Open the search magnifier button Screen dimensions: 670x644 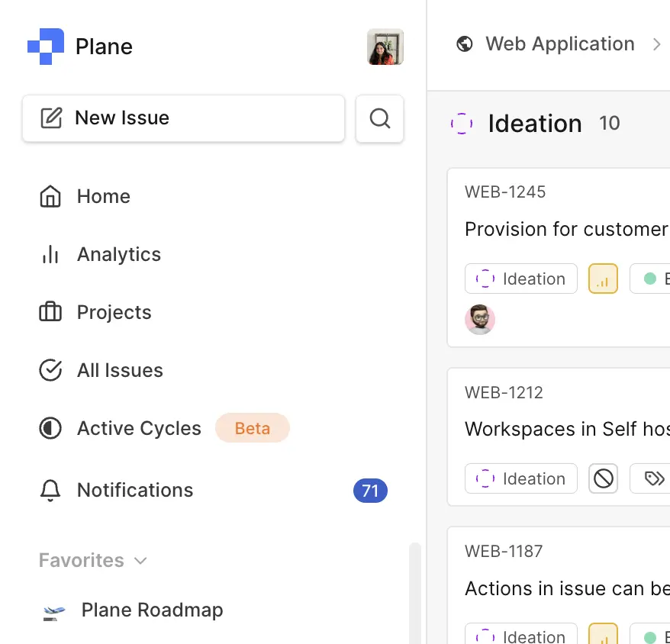(379, 118)
